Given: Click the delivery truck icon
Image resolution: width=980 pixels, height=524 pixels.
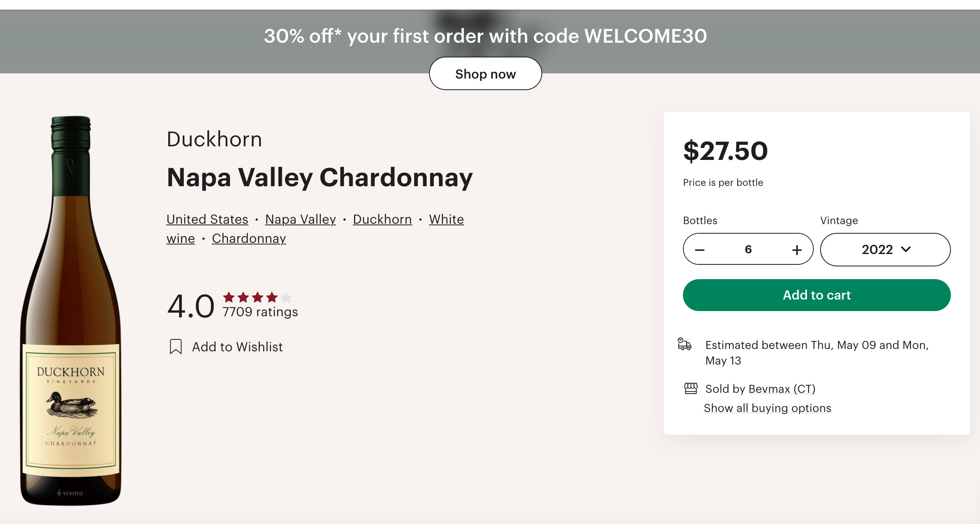Looking at the screenshot, I should 685,344.
